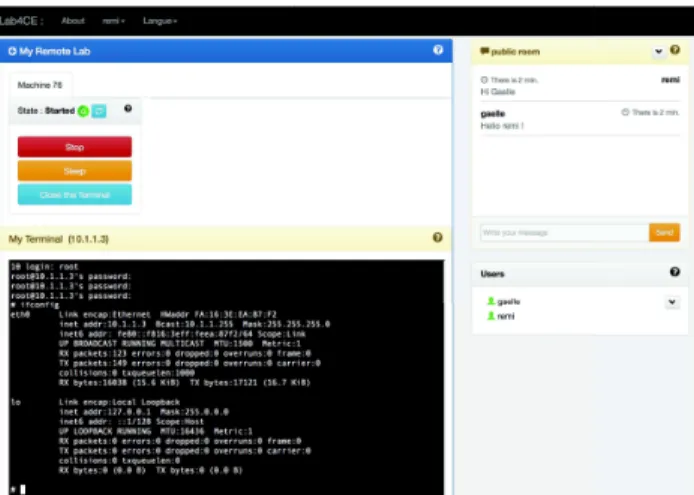Click the 'Users' panel heading

[x=492, y=274]
